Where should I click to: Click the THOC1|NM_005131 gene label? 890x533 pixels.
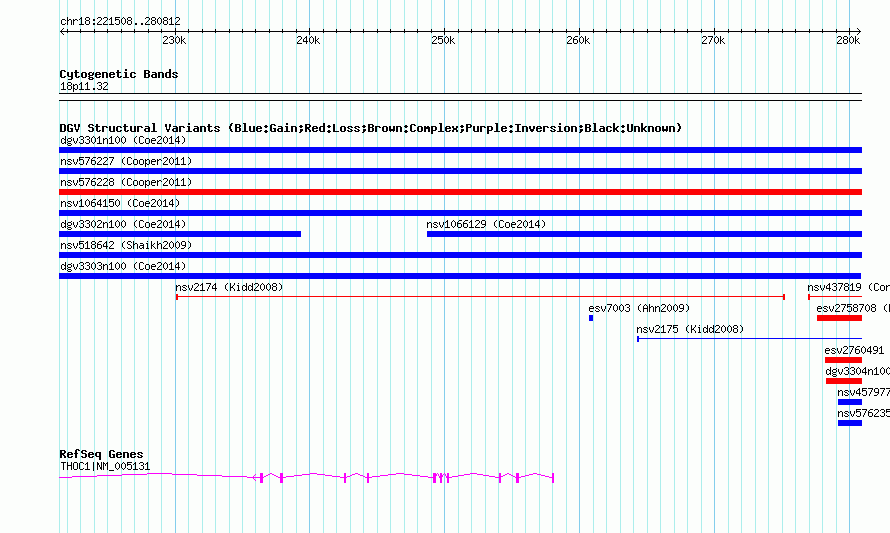point(105,467)
